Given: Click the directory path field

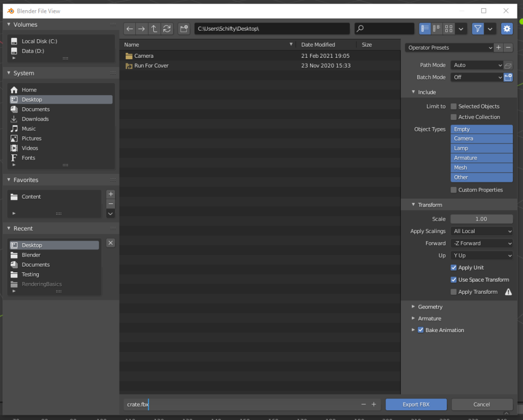Looking at the screenshot, I should 272,29.
